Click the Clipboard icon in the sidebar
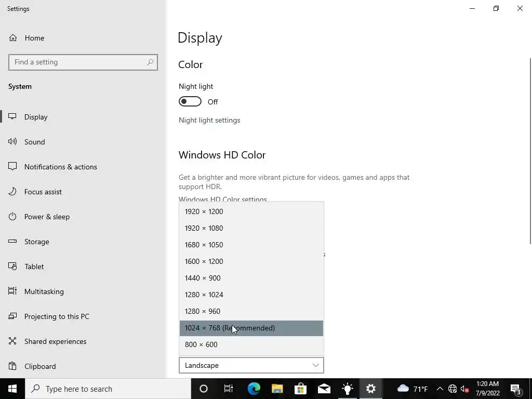The height and width of the screenshot is (399, 532). point(12,366)
